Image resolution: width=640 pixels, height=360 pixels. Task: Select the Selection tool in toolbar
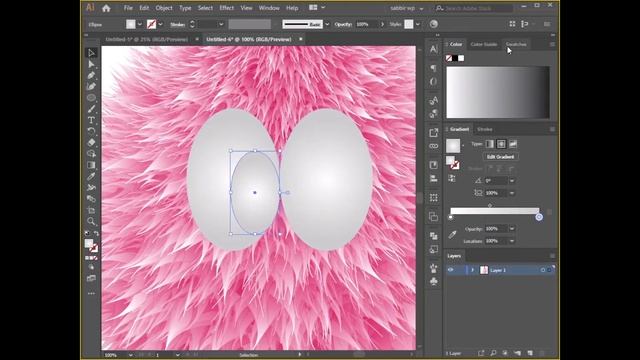pyautogui.click(x=91, y=53)
